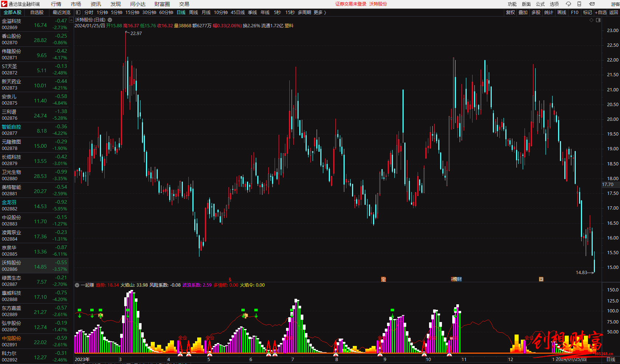Open the 资讯 menu

pyautogui.click(x=96, y=4)
